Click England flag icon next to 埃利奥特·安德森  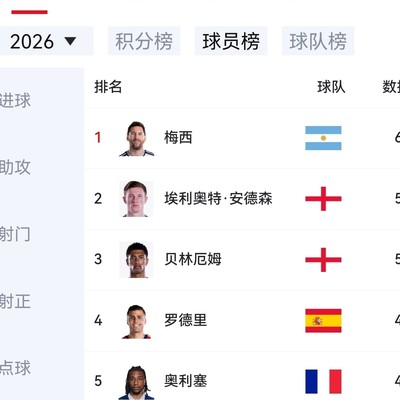point(323,199)
